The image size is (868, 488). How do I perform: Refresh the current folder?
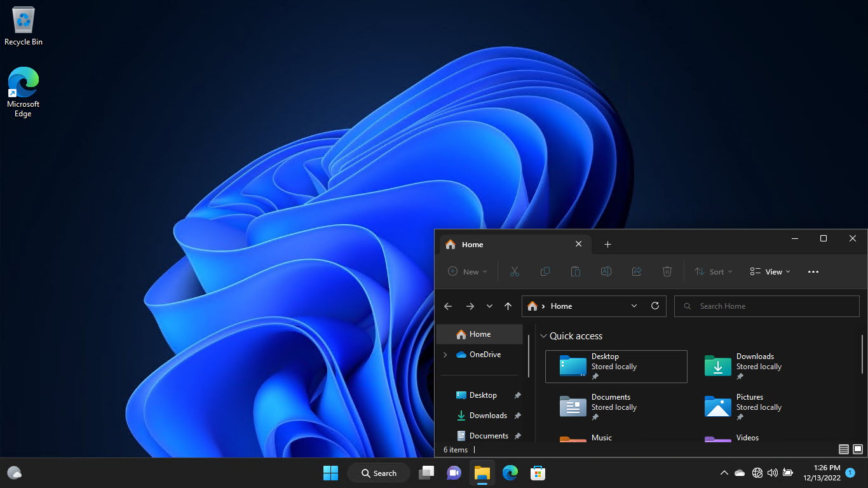point(655,306)
